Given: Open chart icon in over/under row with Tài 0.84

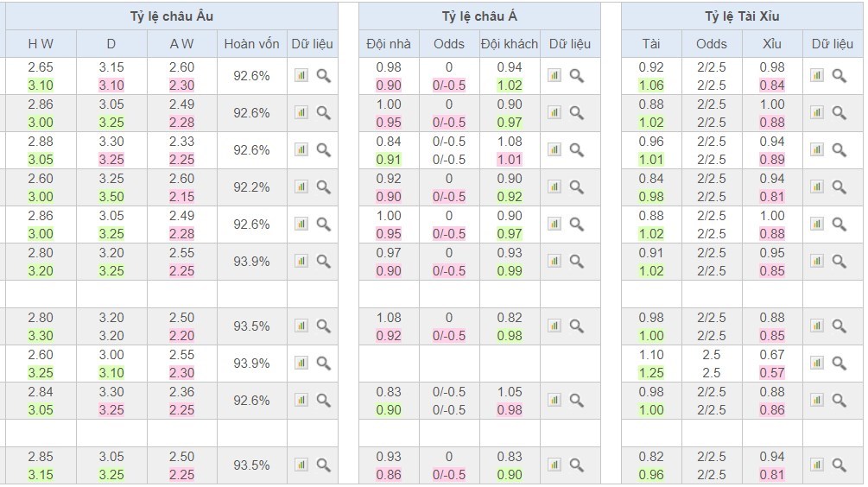Looking at the screenshot, I should coord(816,187).
